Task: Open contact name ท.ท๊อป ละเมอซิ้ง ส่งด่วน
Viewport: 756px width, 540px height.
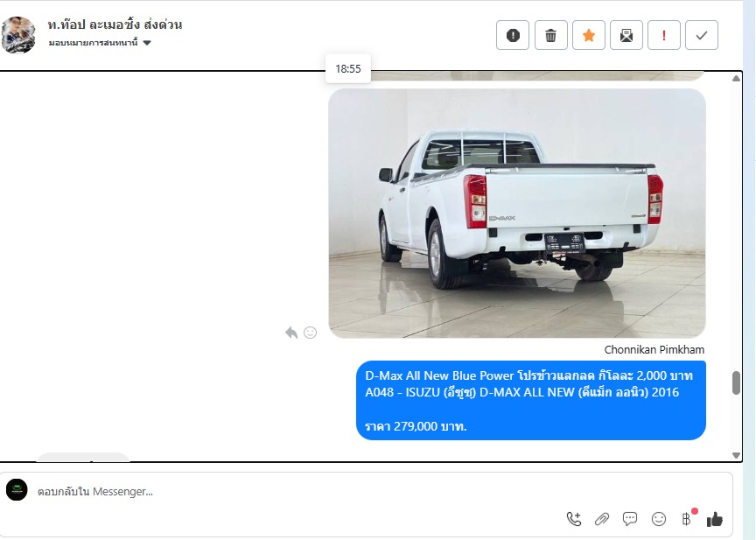Action: (x=115, y=25)
